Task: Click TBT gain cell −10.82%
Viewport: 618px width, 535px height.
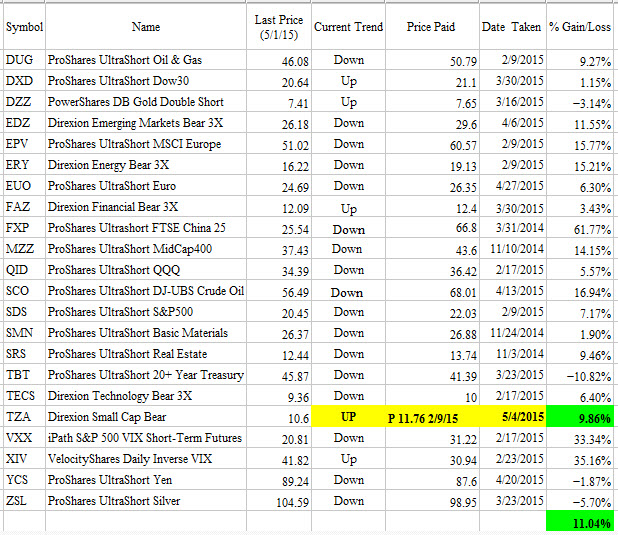Action: pos(580,375)
